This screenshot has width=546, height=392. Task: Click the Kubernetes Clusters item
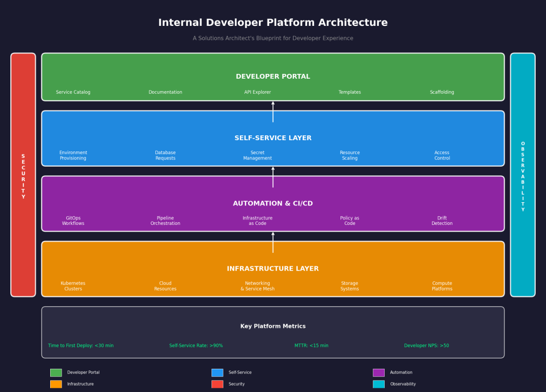point(73,286)
